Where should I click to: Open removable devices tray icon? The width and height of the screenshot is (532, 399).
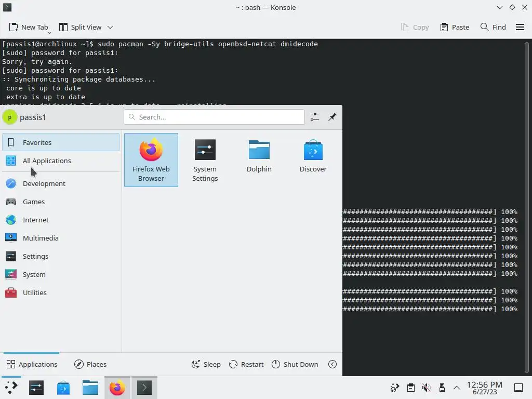(442, 388)
